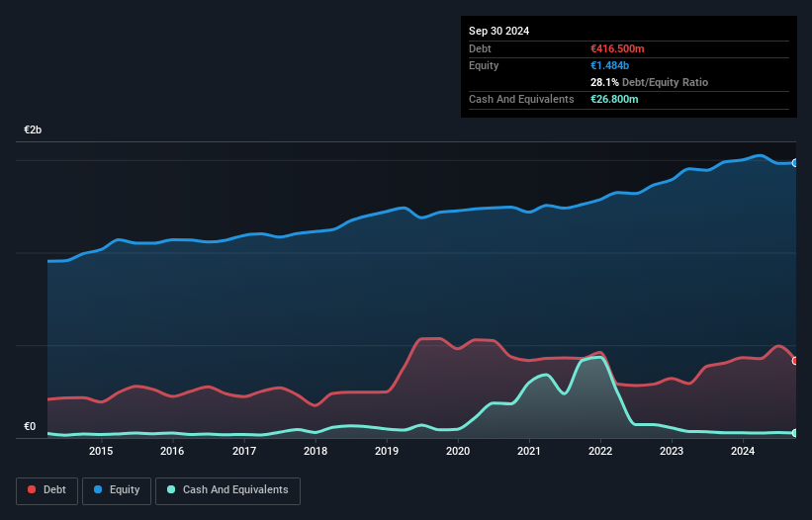Image resolution: width=812 pixels, height=520 pixels.
Task: Toggle the Cash And Equivalents legend button
Action: 227,490
